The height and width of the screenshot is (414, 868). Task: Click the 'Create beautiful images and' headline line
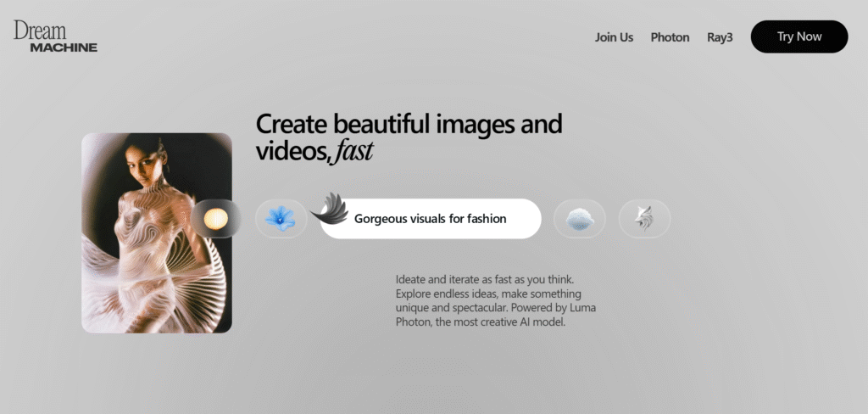[409, 124]
